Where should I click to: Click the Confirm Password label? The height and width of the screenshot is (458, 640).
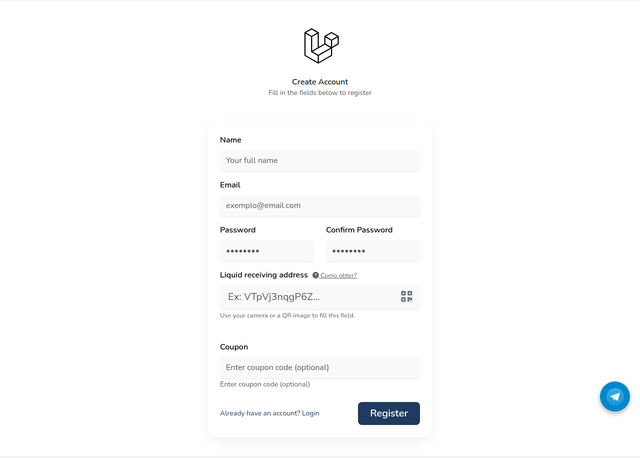click(x=359, y=230)
